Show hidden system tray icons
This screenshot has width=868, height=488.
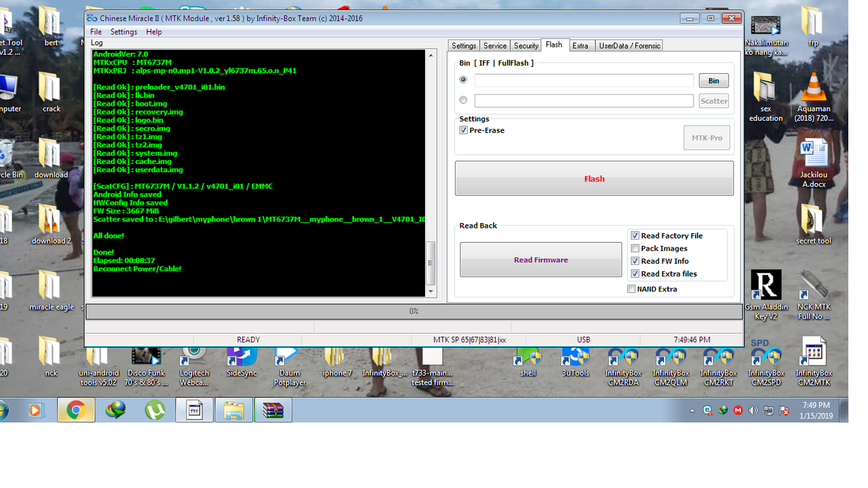click(692, 411)
